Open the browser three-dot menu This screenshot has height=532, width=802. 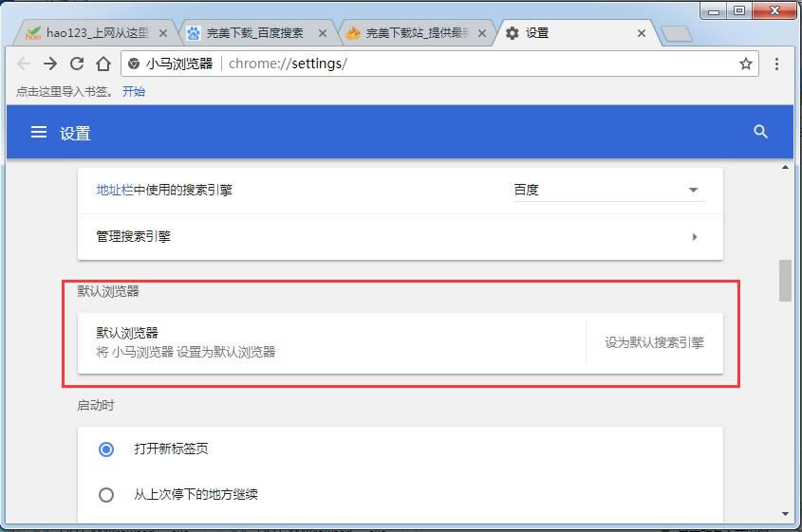[776, 64]
